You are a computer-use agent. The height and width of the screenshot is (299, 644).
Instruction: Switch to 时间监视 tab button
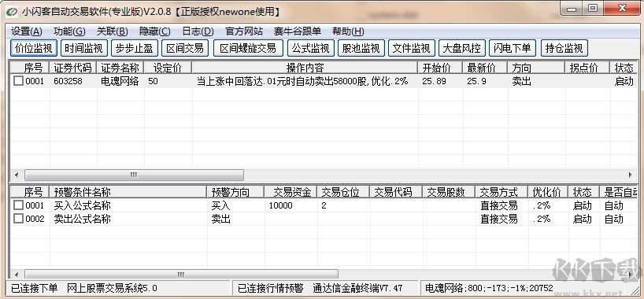point(83,49)
